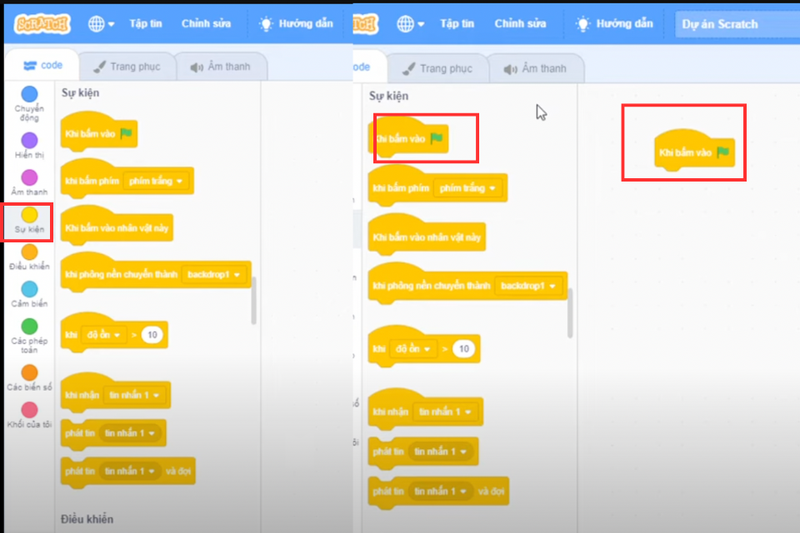
Task: Click the 10 value field, right palette
Action: coord(464,349)
